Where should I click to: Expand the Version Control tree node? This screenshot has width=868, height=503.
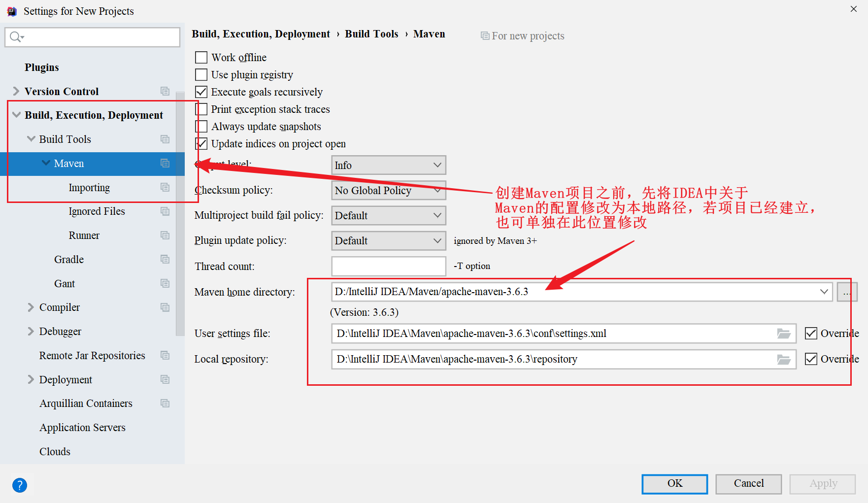(16, 91)
